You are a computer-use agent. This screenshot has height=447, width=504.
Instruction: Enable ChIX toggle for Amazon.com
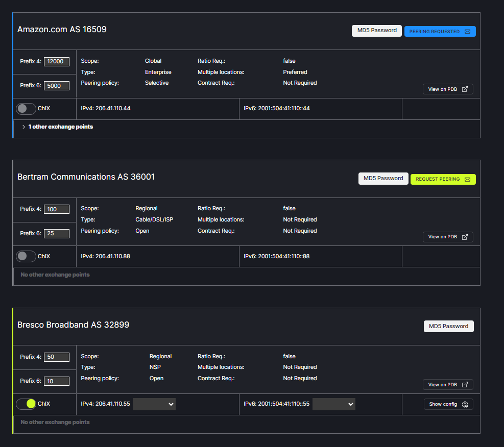pyautogui.click(x=26, y=109)
